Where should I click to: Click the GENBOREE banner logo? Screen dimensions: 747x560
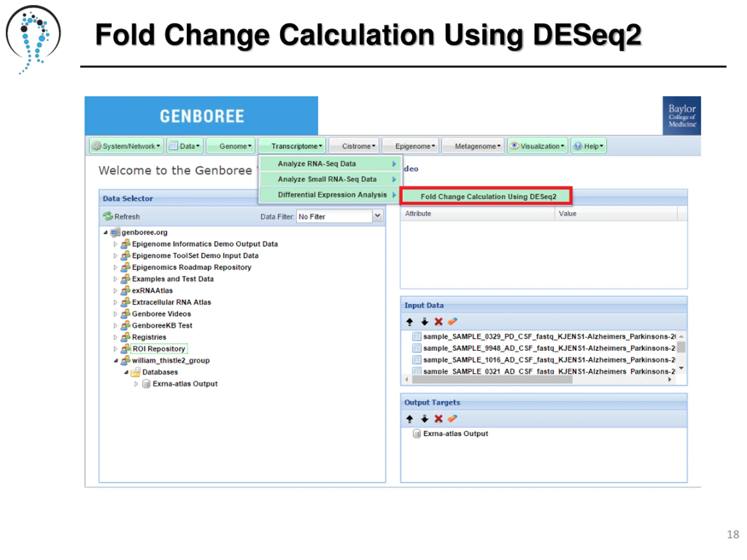coord(202,116)
